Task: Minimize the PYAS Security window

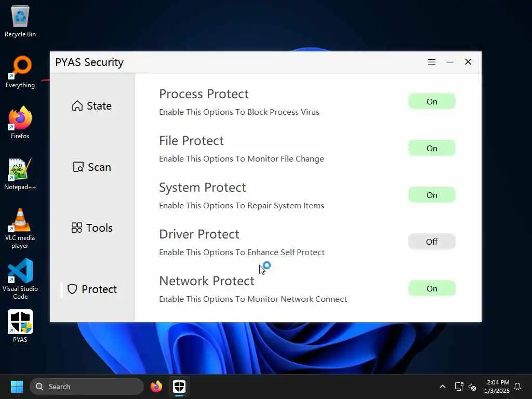Action: coord(450,62)
